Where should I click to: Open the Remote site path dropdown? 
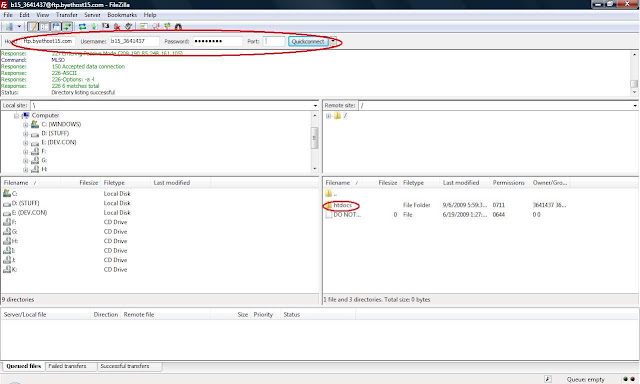pos(635,106)
